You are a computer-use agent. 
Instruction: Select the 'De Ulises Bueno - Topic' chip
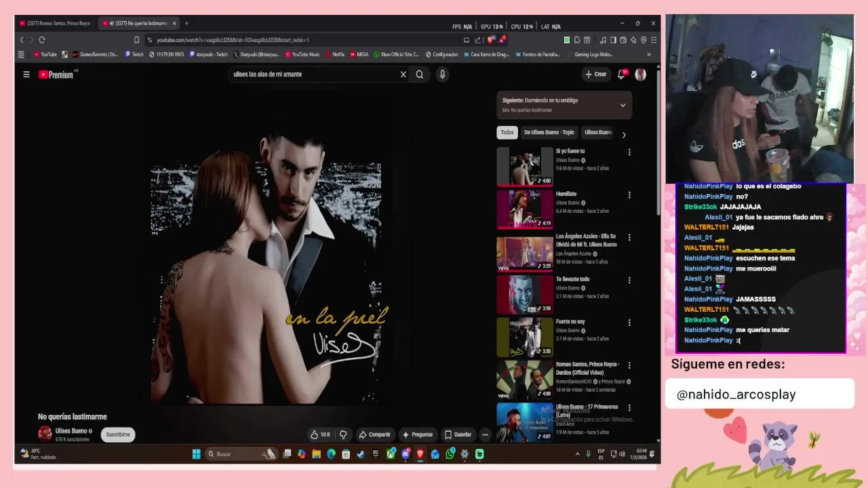[x=549, y=133]
